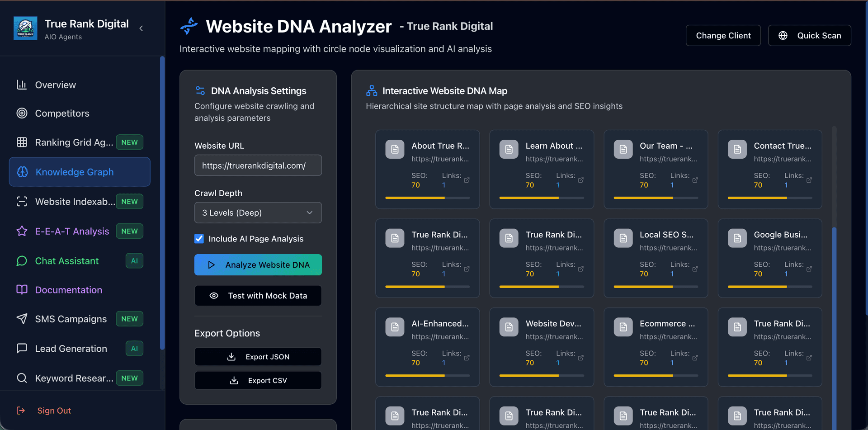The image size is (868, 430).
Task: Open external link icon on About True R... card
Action: pos(467,180)
